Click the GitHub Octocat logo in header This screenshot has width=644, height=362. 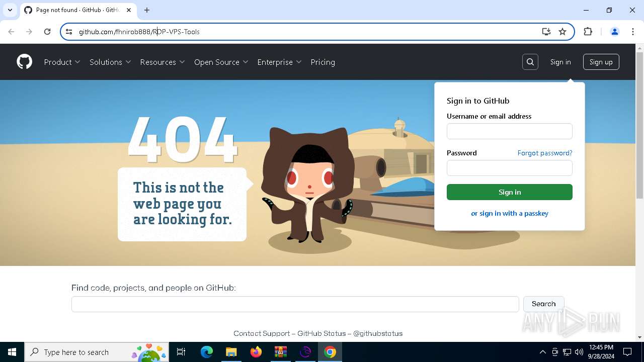tap(24, 62)
